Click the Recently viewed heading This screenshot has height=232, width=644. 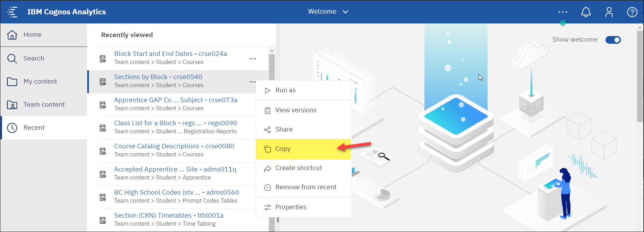(127, 35)
